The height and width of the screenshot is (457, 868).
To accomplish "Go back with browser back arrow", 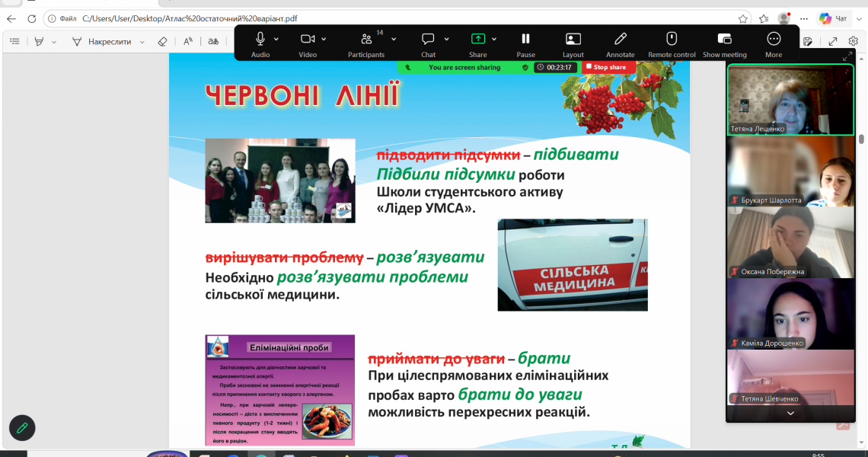I will pyautogui.click(x=11, y=19).
